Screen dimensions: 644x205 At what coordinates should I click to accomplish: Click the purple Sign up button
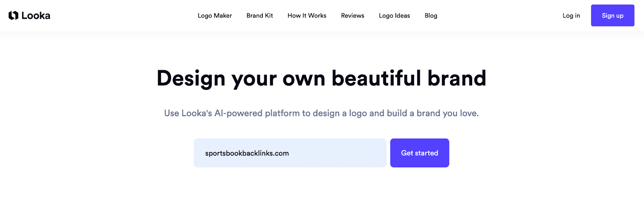pos(613,15)
